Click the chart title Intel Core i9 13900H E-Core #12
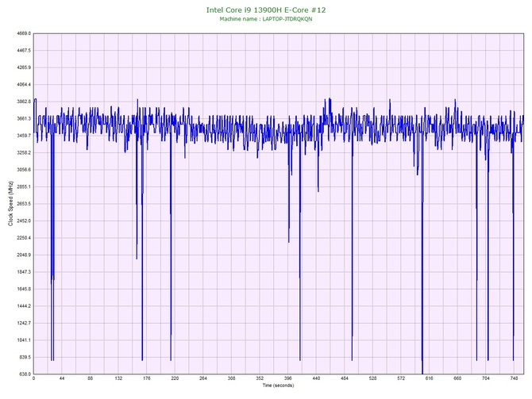Image resolution: width=532 pixels, height=399 pixels. pyautogui.click(x=266, y=10)
